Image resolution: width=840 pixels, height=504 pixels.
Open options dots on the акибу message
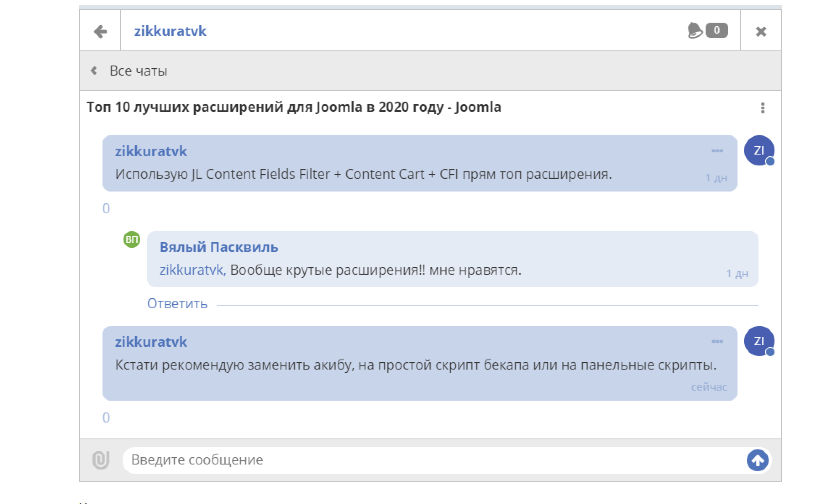[x=717, y=341]
